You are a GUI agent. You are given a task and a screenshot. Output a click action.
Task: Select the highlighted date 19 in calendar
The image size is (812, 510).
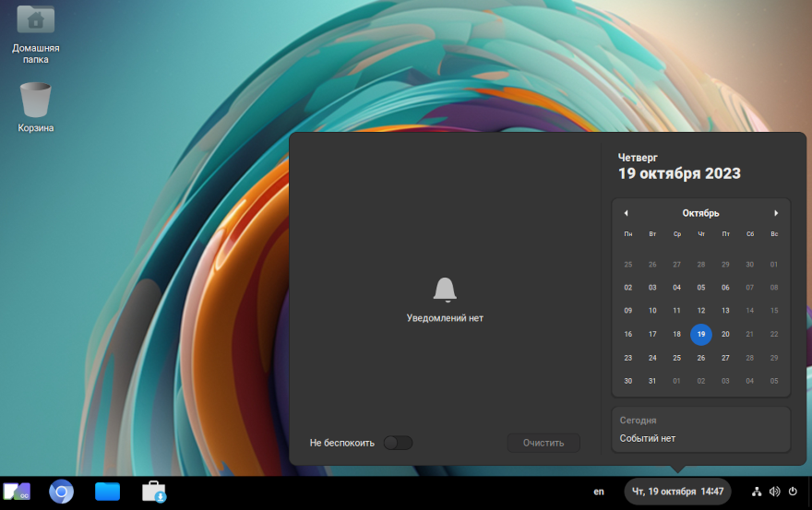pyautogui.click(x=701, y=334)
